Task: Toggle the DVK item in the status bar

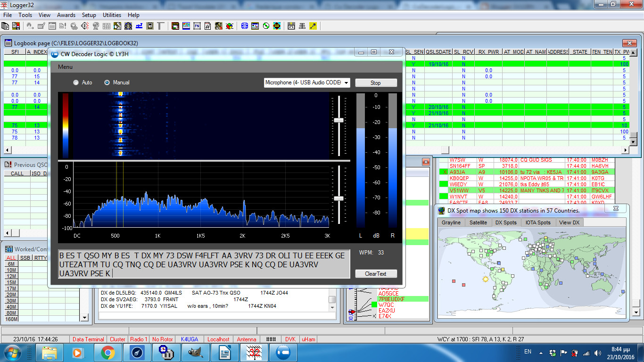Action: pyautogui.click(x=290, y=339)
